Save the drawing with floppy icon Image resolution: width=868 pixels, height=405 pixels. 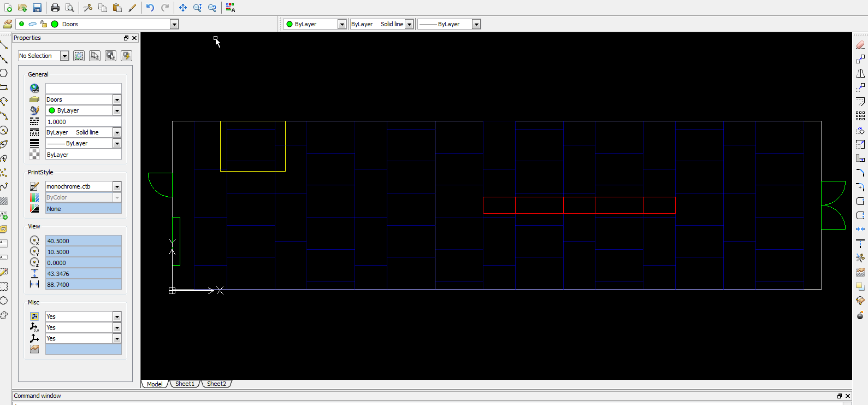tap(37, 8)
